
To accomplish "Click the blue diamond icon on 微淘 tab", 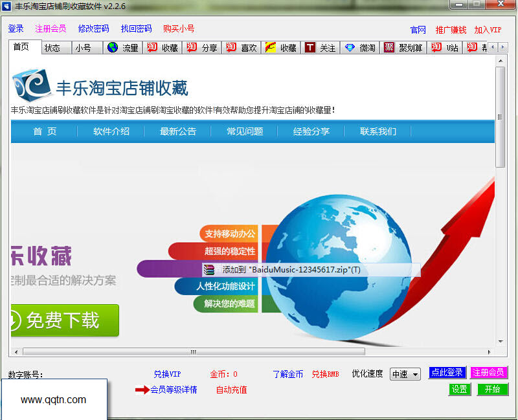I will point(350,47).
